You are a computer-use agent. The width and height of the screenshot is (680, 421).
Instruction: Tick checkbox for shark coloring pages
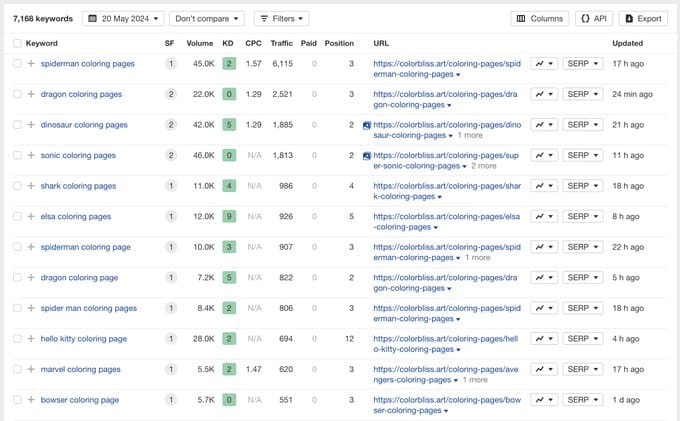[x=17, y=186]
